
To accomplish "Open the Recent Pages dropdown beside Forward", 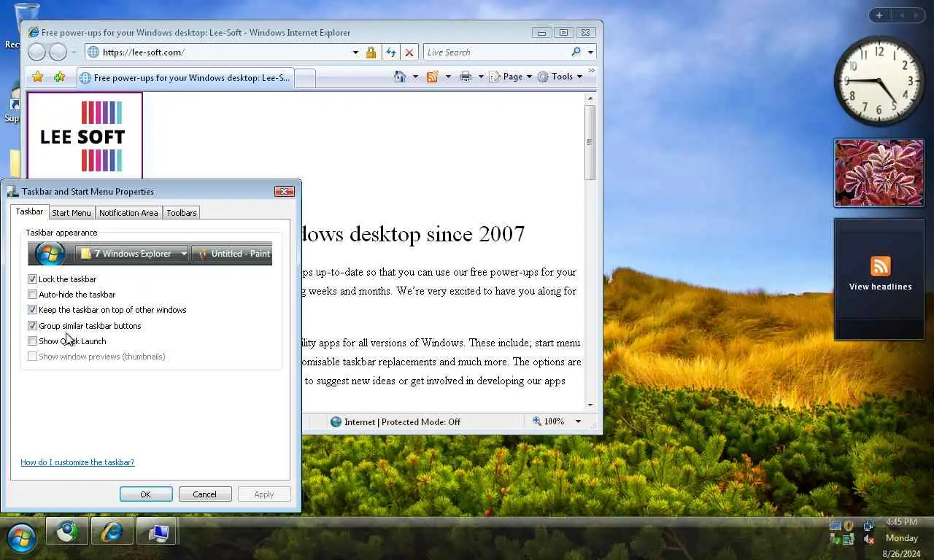I will [x=74, y=52].
